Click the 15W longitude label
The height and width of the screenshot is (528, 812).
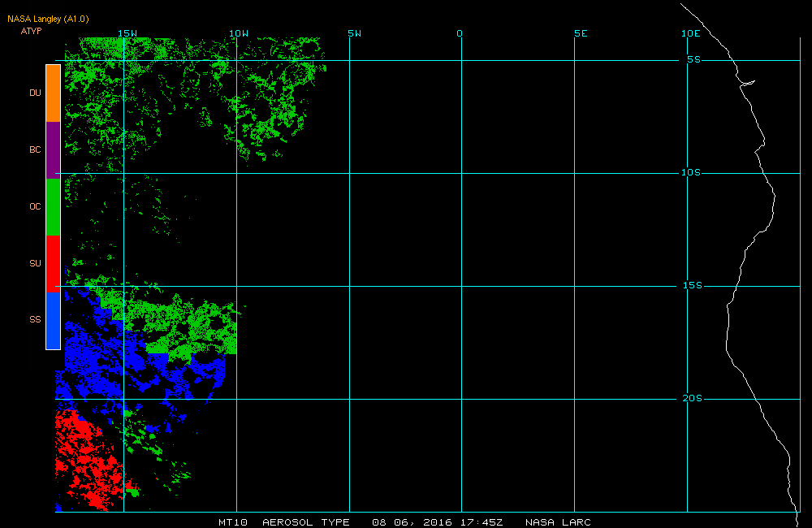127,33
